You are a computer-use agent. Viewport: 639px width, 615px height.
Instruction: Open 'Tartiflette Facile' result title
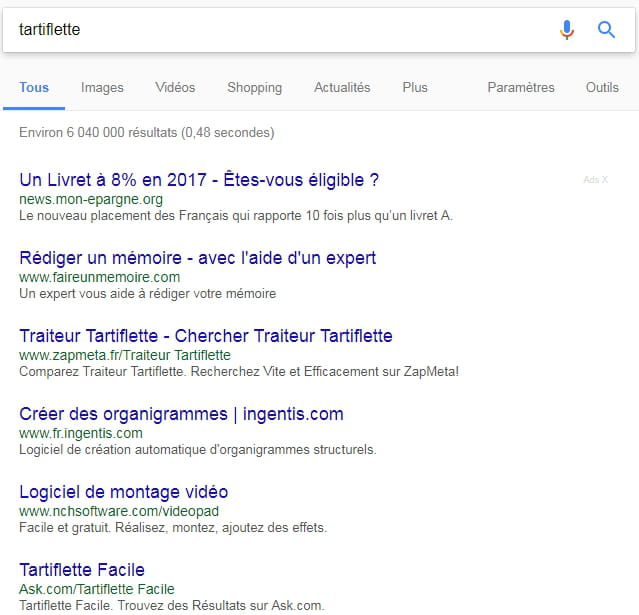pos(82,570)
